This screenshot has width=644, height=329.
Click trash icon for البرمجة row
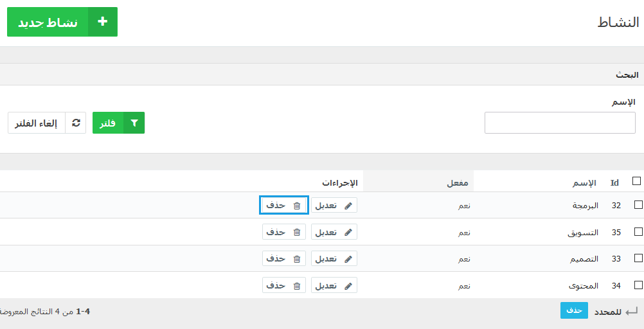(296, 206)
